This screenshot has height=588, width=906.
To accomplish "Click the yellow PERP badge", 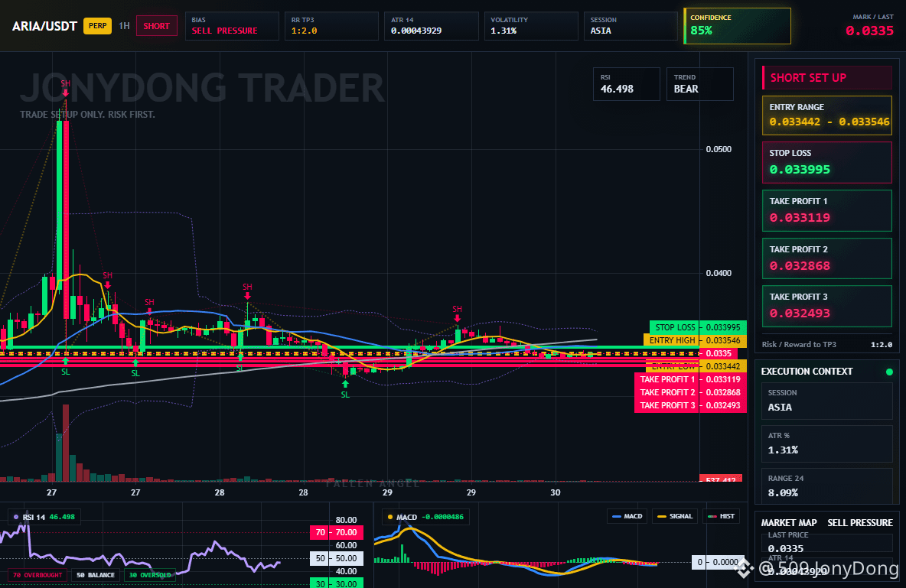I will (x=98, y=26).
